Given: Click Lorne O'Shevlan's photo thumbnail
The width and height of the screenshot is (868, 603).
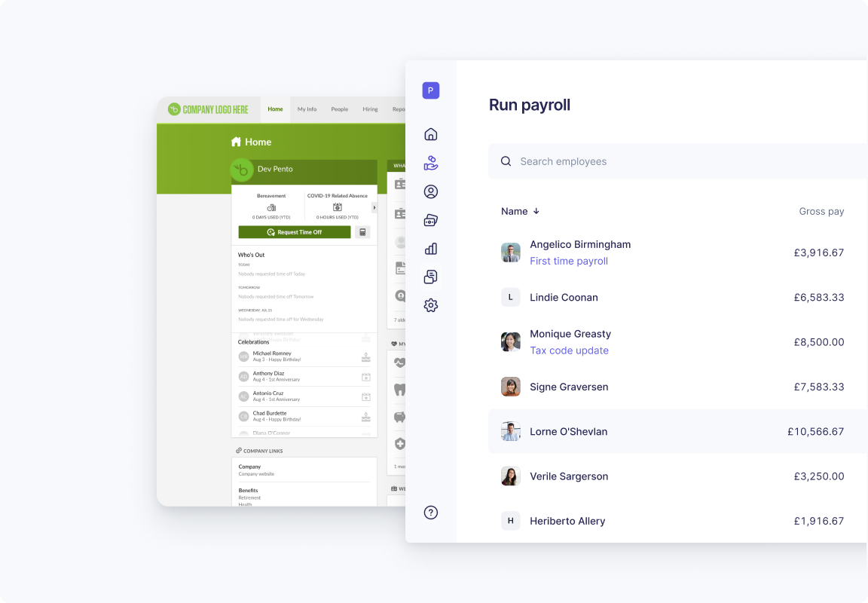Looking at the screenshot, I should [x=510, y=431].
